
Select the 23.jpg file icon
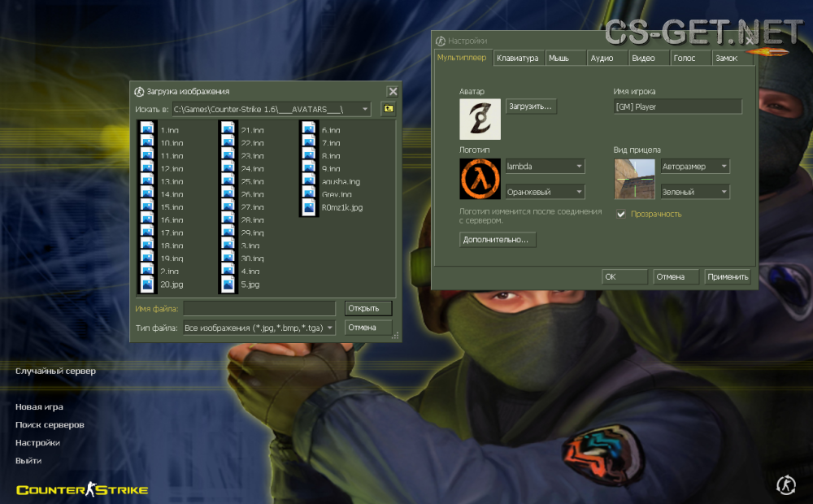tap(228, 154)
